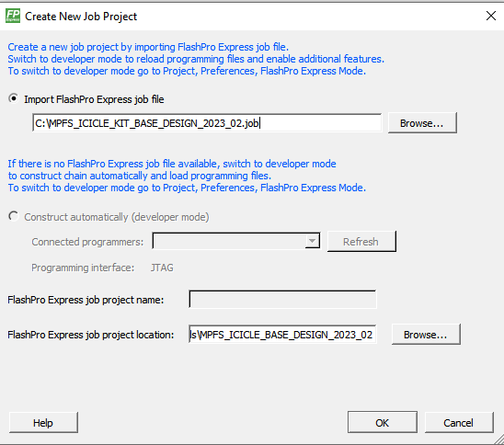504x445 pixels.
Task: Browse for a FlashPro Express job file
Action: tap(422, 123)
